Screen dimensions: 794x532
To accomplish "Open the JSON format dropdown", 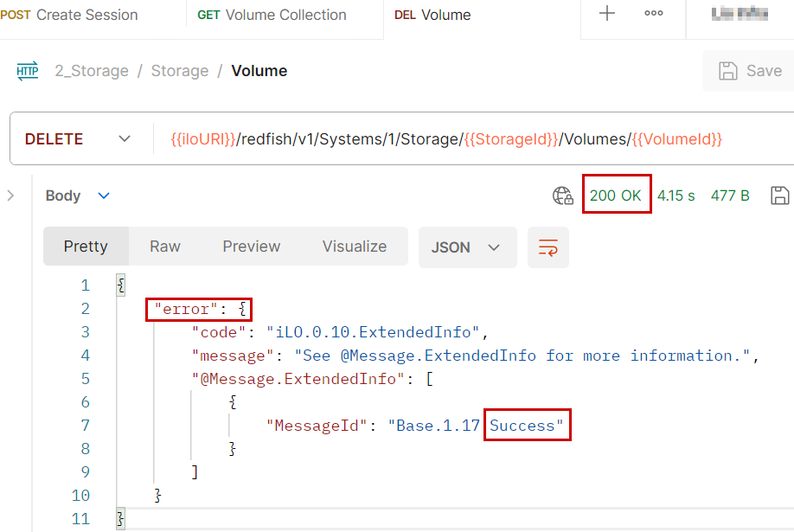I will [x=467, y=247].
